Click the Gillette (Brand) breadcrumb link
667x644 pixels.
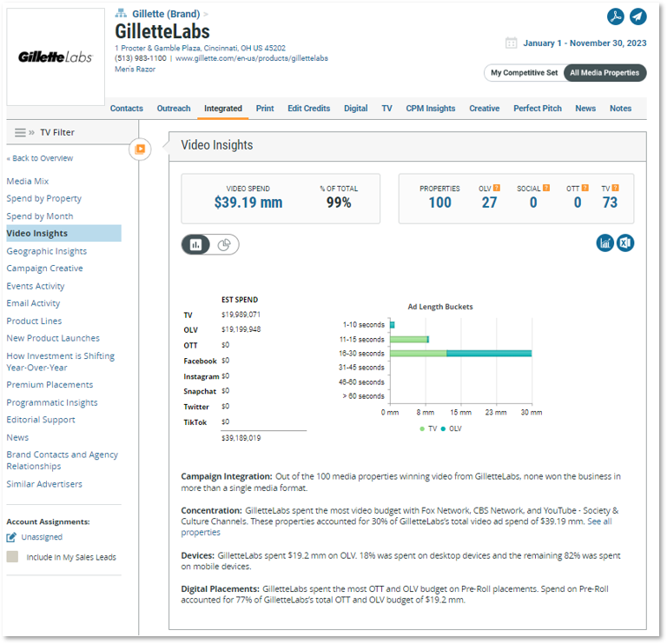tap(166, 14)
